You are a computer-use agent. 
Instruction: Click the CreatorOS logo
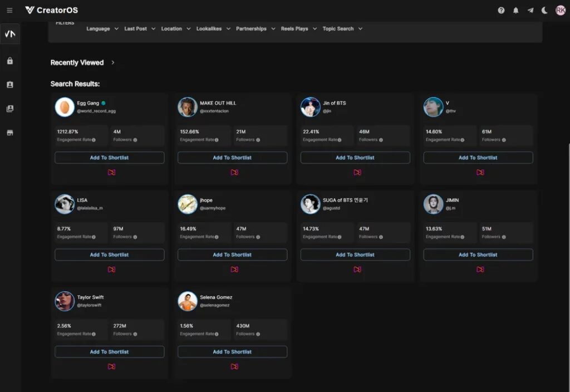[52, 10]
